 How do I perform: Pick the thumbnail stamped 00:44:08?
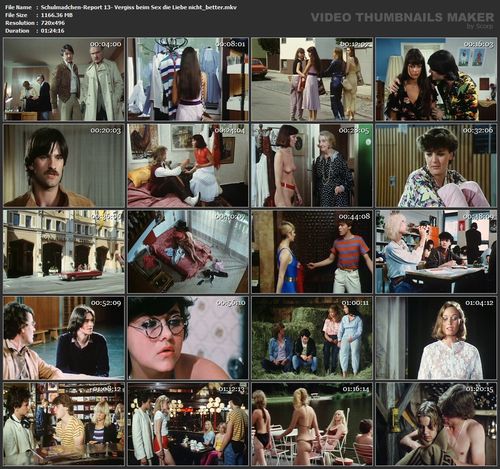(x=312, y=252)
